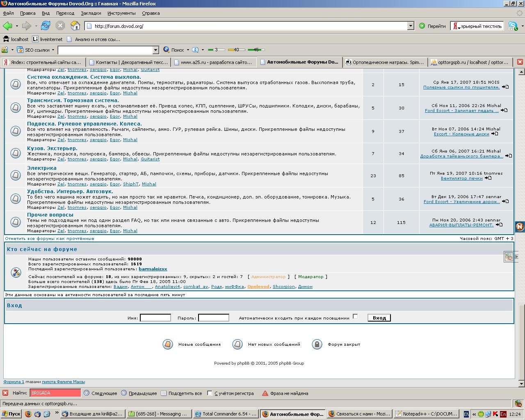Click the Имя username input field

click(155, 318)
